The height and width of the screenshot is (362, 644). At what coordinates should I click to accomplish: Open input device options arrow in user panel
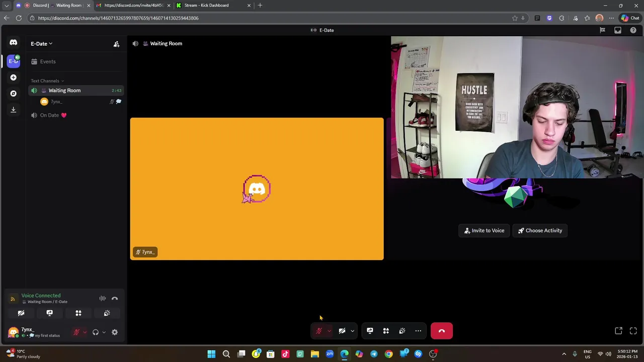[x=85, y=332]
